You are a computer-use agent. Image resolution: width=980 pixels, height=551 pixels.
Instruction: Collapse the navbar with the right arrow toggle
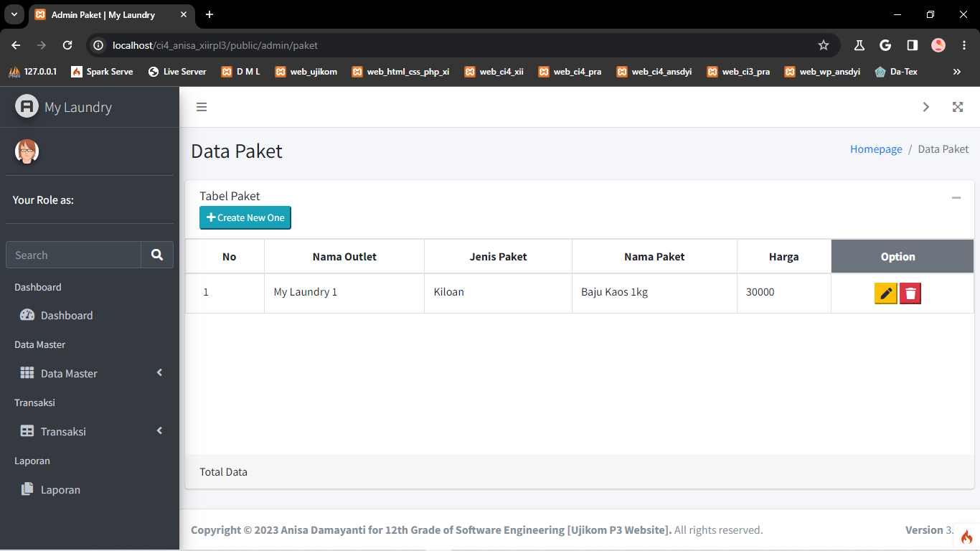[926, 106]
